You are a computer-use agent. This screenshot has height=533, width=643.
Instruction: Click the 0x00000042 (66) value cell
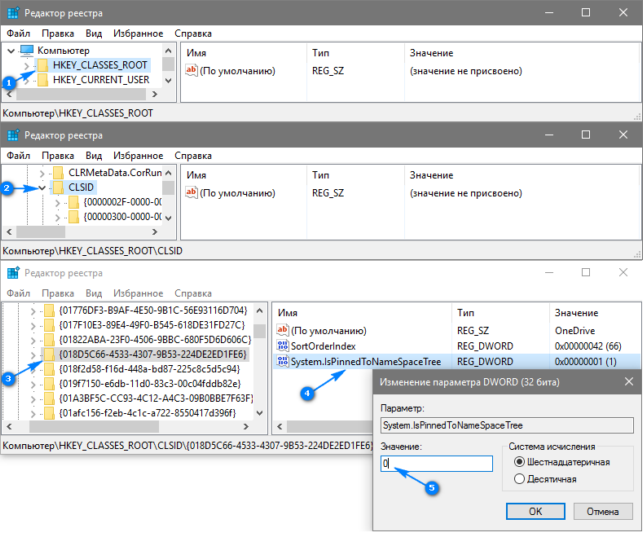tap(588, 346)
